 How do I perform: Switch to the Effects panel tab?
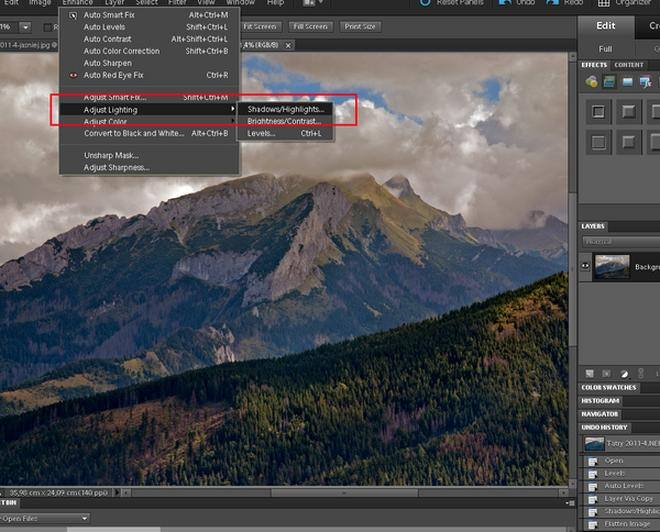pos(594,65)
